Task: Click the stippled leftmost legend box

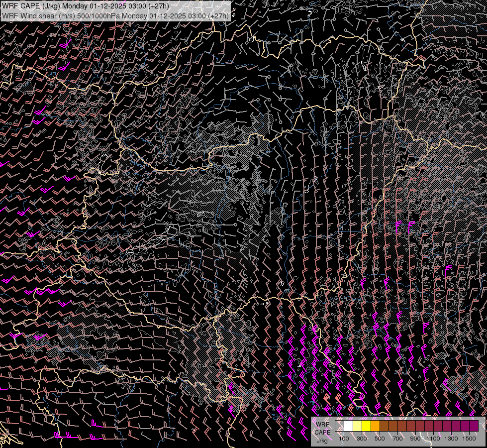Action: (x=340, y=426)
